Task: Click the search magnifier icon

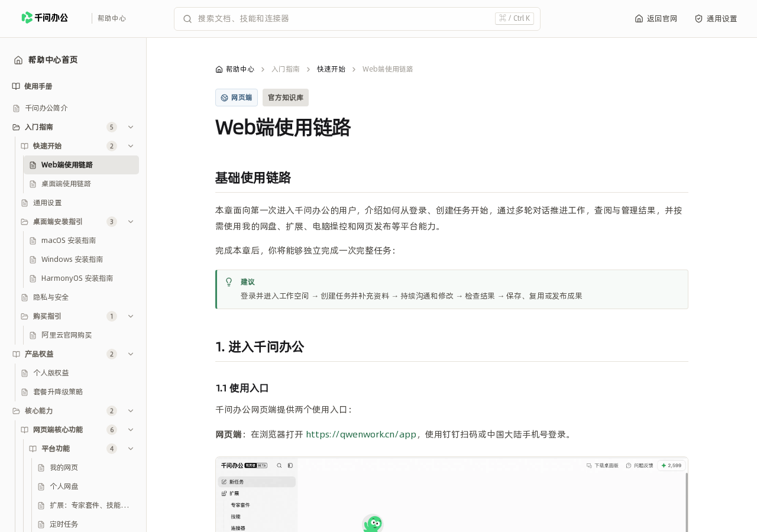Action: tap(187, 19)
